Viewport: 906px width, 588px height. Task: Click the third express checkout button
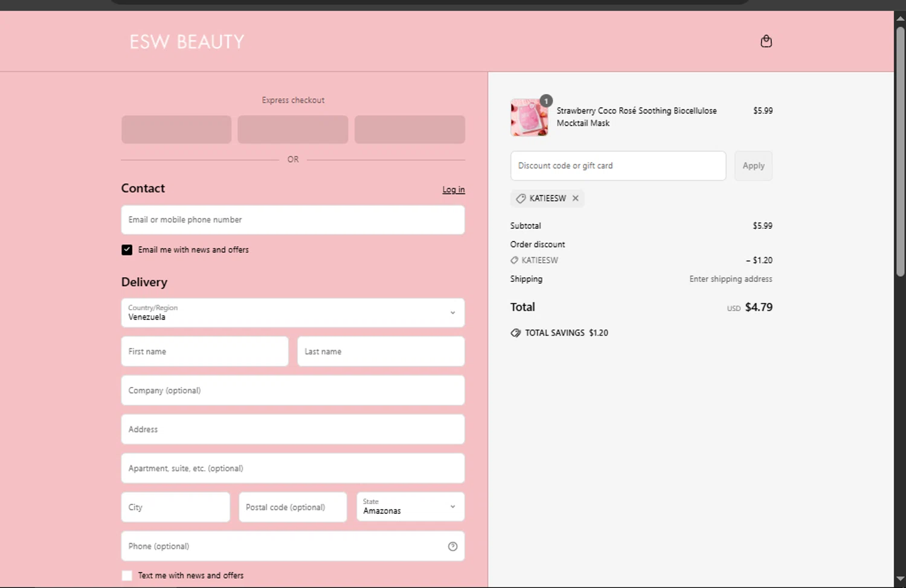coord(410,129)
